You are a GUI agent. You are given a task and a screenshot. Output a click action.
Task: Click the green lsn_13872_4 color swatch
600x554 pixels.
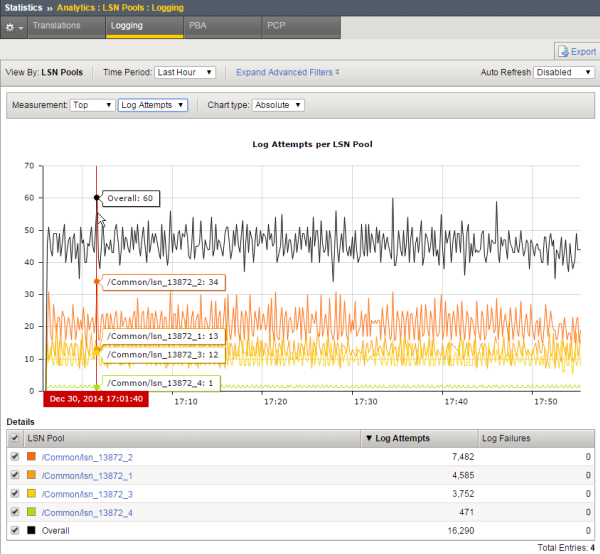pos(32,511)
